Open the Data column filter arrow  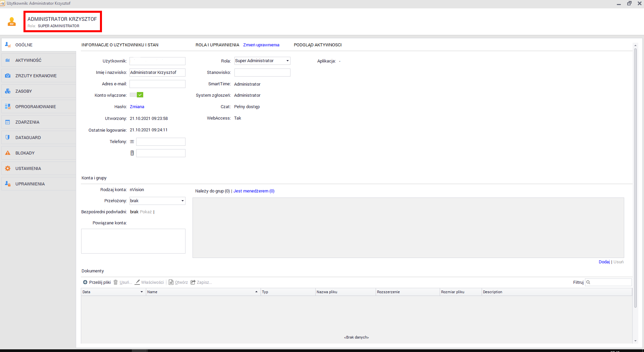[142, 292]
